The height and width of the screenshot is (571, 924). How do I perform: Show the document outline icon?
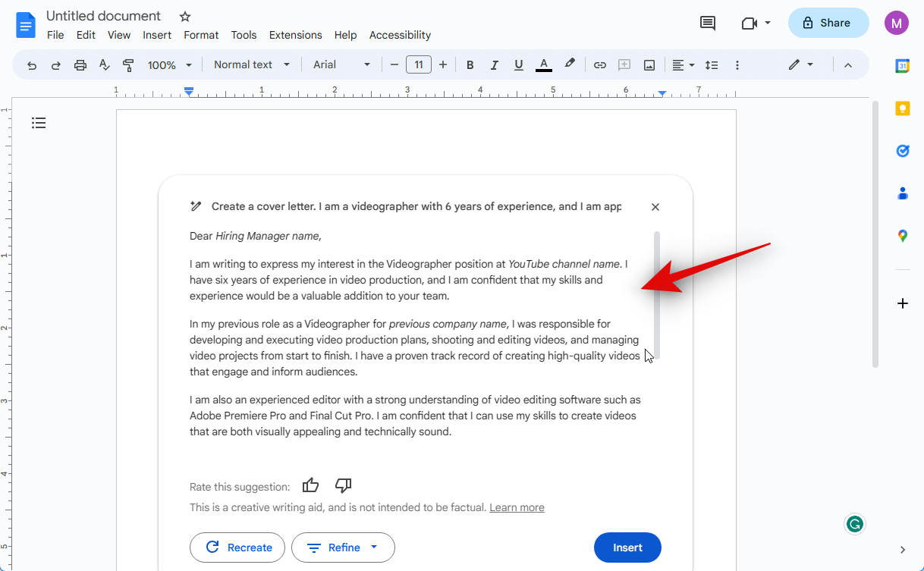tap(39, 123)
